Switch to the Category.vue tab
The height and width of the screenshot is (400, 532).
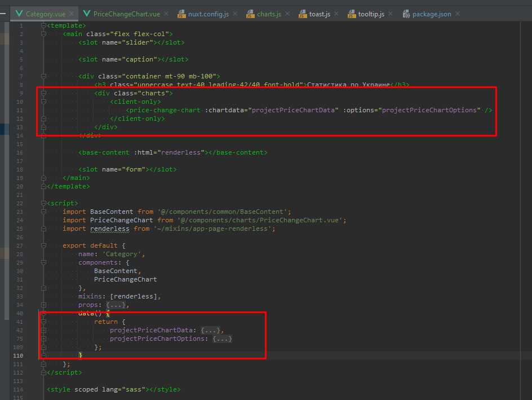45,14
